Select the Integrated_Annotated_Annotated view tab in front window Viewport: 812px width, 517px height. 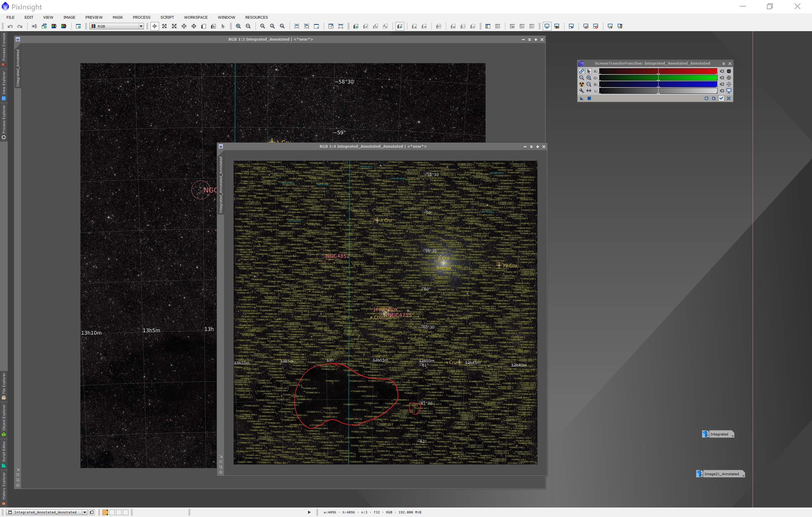pyautogui.click(x=221, y=185)
